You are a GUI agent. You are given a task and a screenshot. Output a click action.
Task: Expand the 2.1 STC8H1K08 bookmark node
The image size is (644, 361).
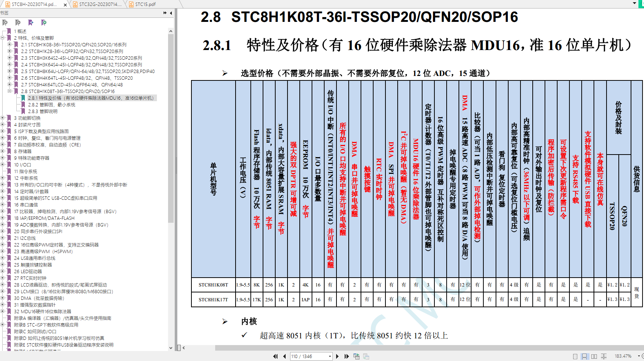10,44
